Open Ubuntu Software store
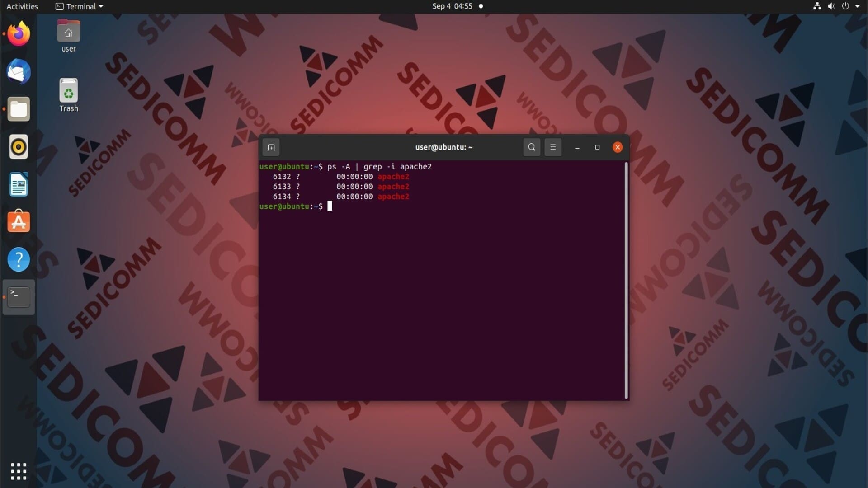Screen dimensions: 868x488 click(19, 221)
